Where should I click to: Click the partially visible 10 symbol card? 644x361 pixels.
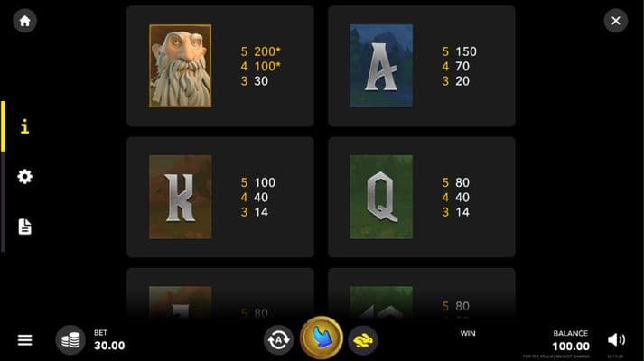381,302
